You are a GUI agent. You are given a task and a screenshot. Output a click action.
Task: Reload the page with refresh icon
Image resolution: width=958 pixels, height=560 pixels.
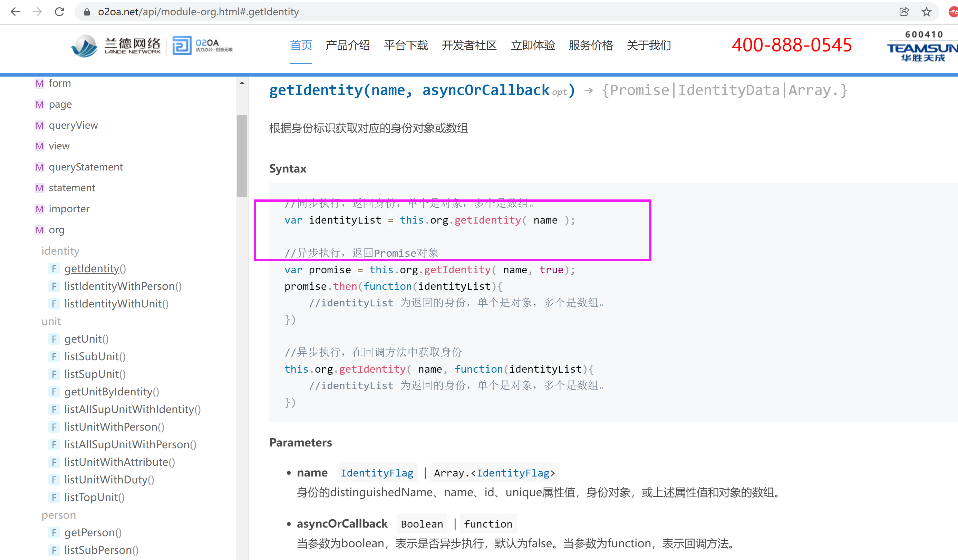point(60,12)
